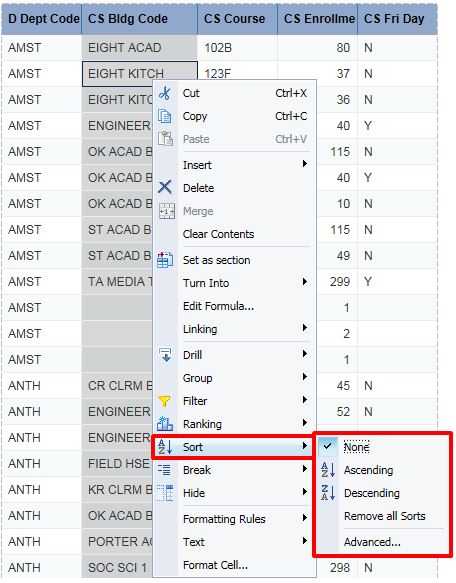
Task: Click the Delete X icon
Action: coord(165,187)
